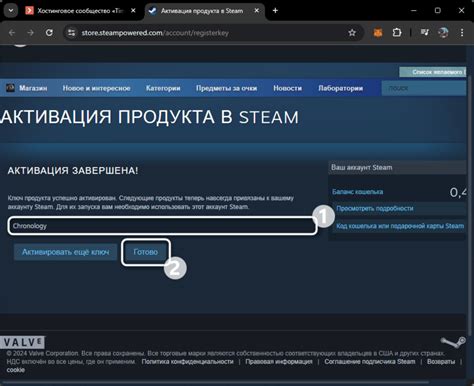Open Политика конфиденциальности link
Screen dimensions: 474x386
coord(187,362)
